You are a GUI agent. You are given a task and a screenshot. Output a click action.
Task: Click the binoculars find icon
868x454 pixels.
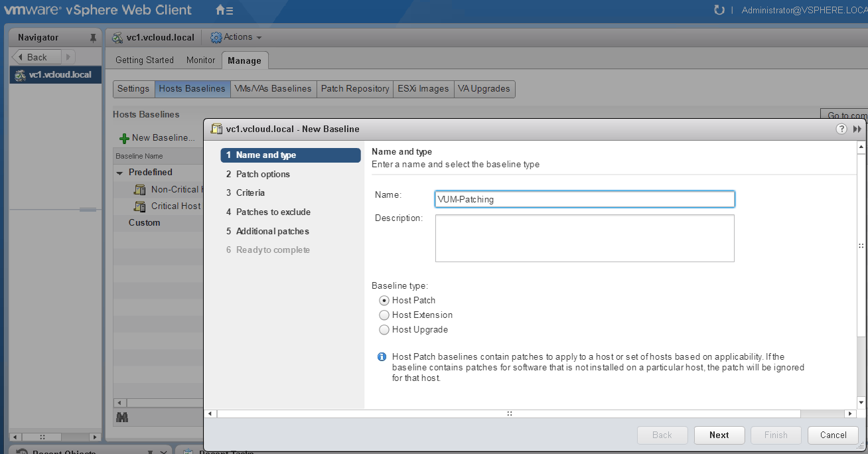tap(122, 417)
